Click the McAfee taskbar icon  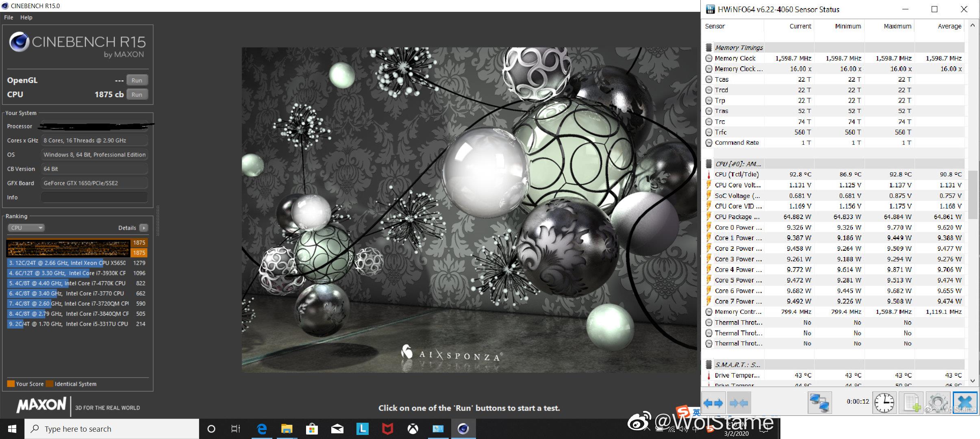(387, 429)
